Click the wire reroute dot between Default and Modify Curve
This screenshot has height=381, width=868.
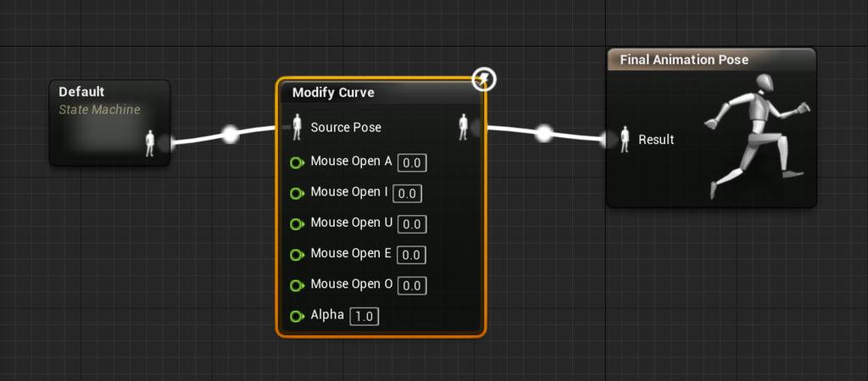pos(231,135)
